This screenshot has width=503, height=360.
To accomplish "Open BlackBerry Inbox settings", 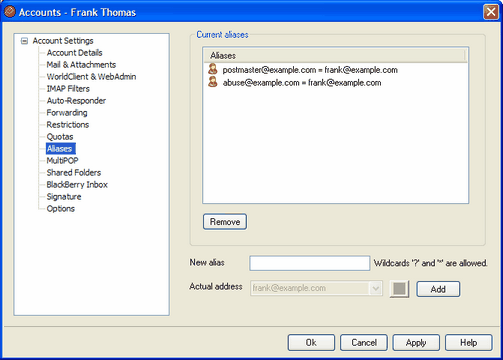I will coord(77,185).
